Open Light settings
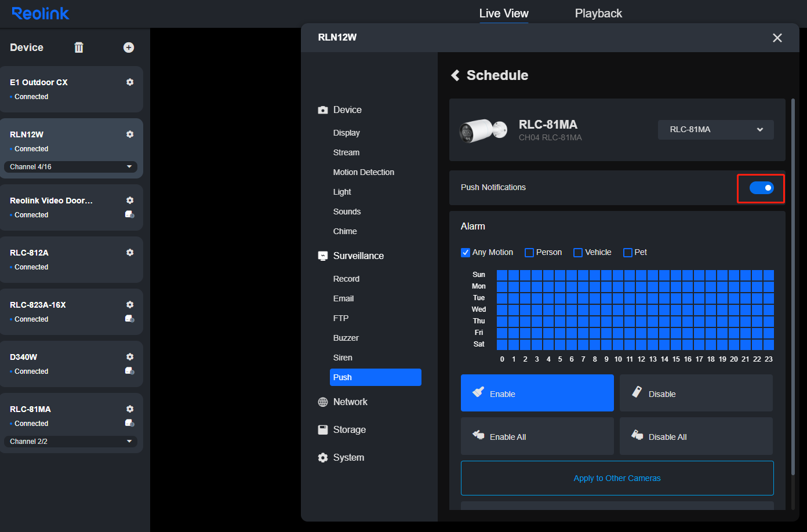This screenshot has width=807, height=532. [343, 192]
